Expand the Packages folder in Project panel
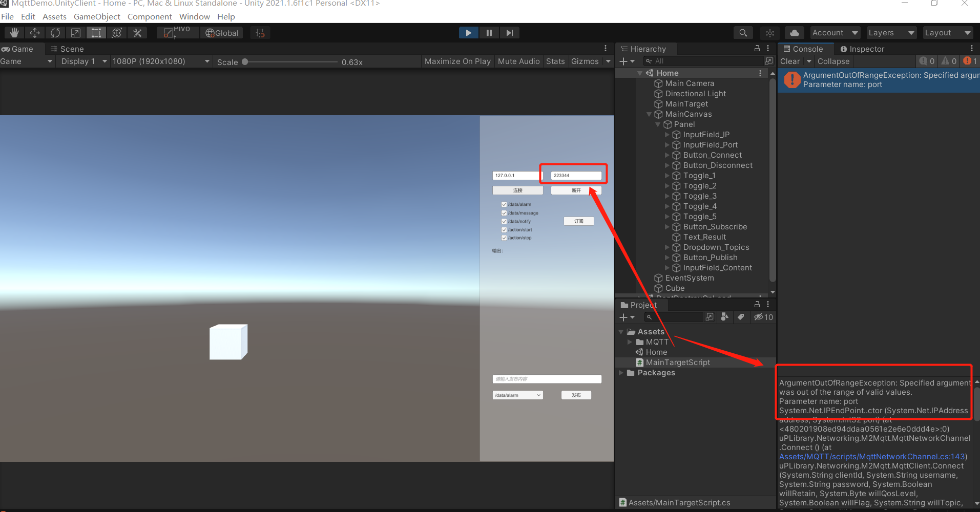 pos(621,372)
